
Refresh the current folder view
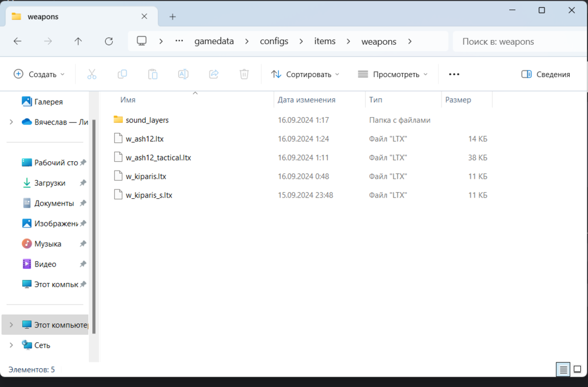click(109, 41)
